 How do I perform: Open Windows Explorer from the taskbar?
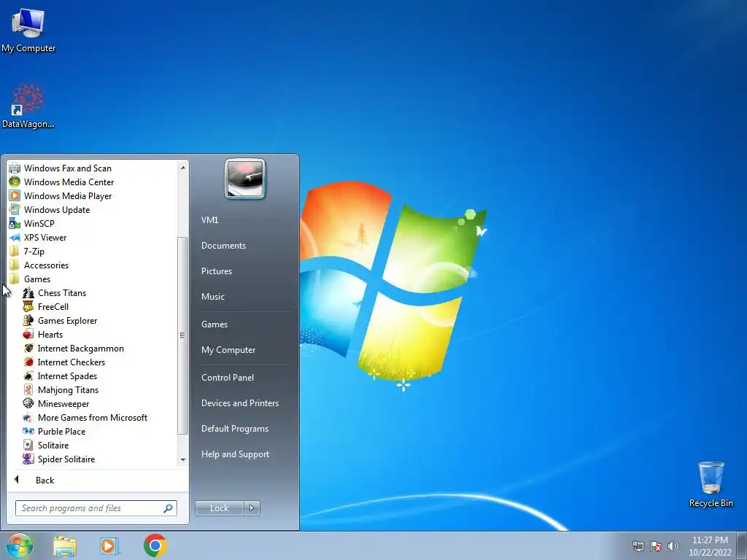(x=65, y=545)
